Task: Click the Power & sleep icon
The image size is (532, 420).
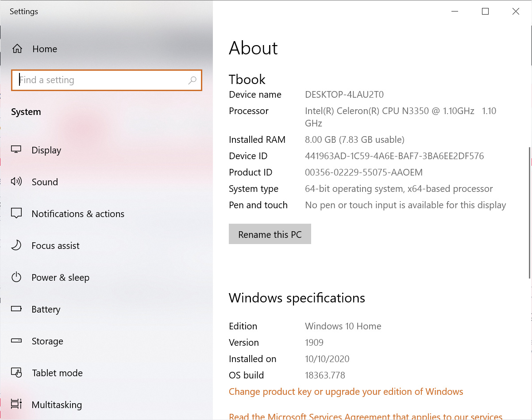Action: [16, 277]
